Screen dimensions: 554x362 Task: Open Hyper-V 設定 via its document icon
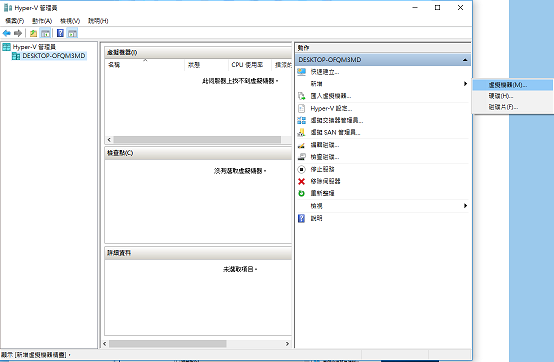click(301, 108)
